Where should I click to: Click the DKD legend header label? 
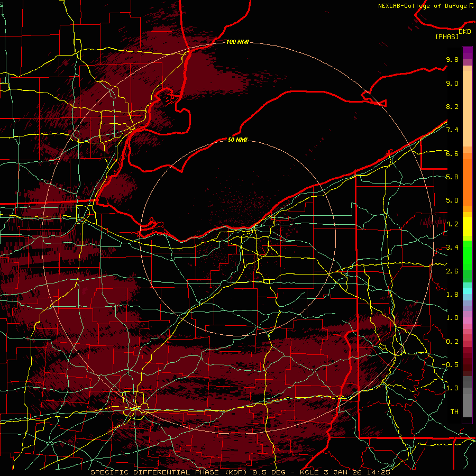point(464,32)
